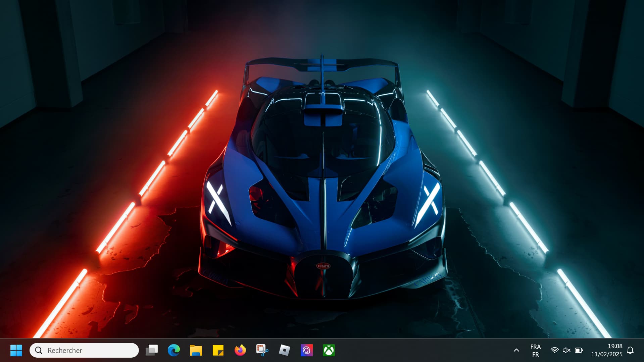Image resolution: width=644 pixels, height=362 pixels.
Task: Open notifications with the bell icon
Action: [630, 350]
